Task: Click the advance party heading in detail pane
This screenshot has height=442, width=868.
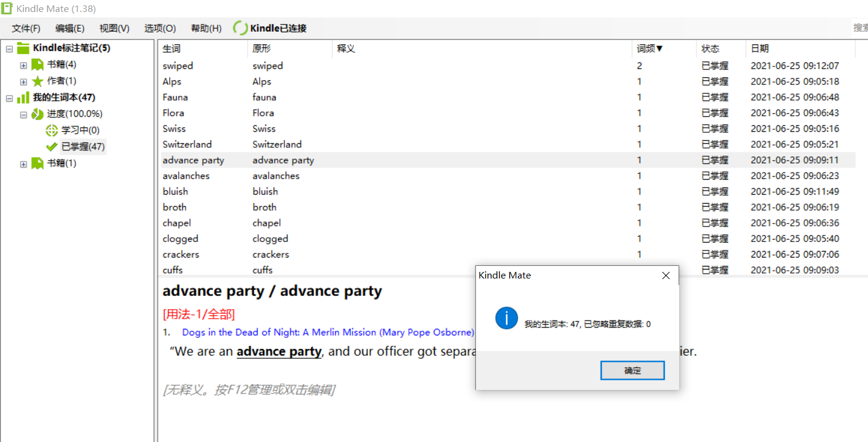Action: (272, 291)
